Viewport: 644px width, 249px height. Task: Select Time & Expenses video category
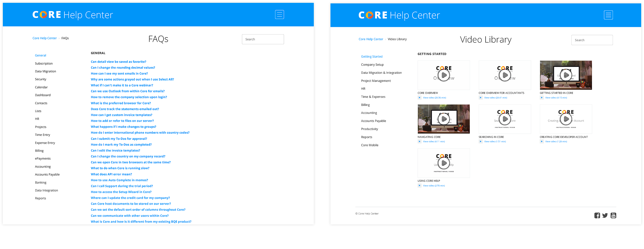(x=373, y=97)
